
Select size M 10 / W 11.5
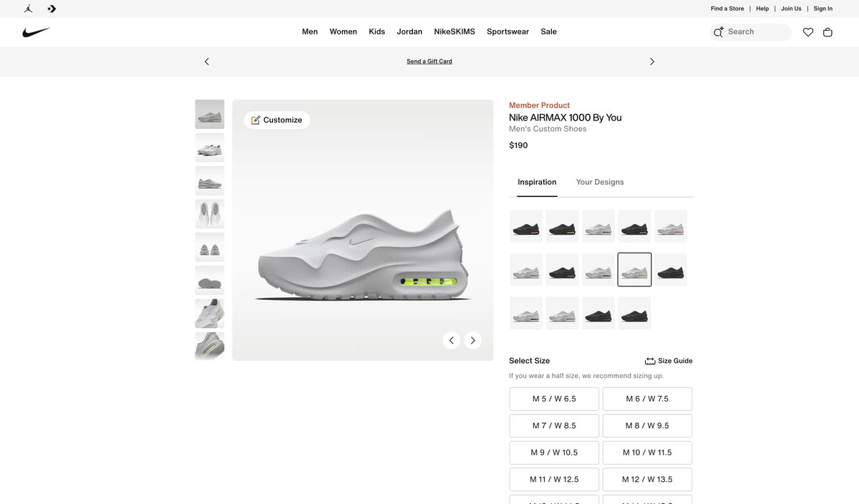pyautogui.click(x=647, y=452)
